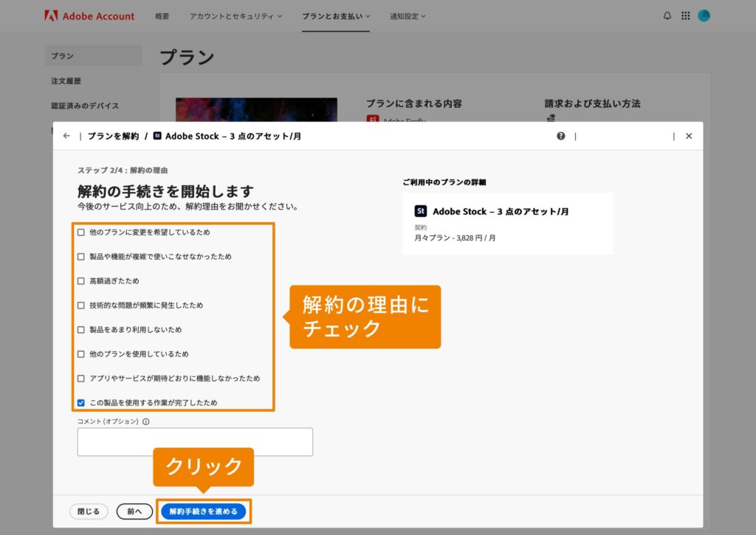Check 技術的な問題が頻繁に発生したため

click(x=81, y=306)
